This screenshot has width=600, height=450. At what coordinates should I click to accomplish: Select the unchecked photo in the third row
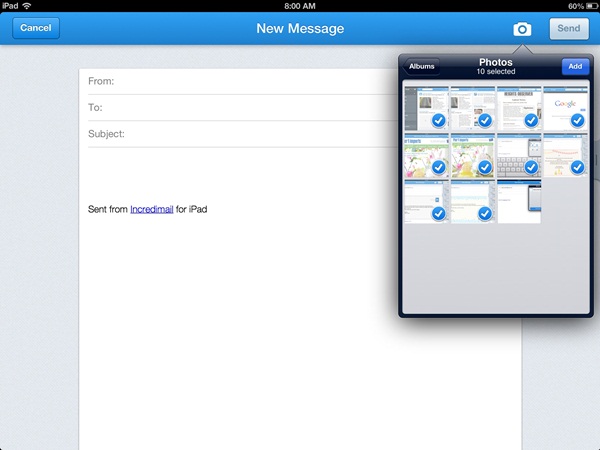point(519,201)
